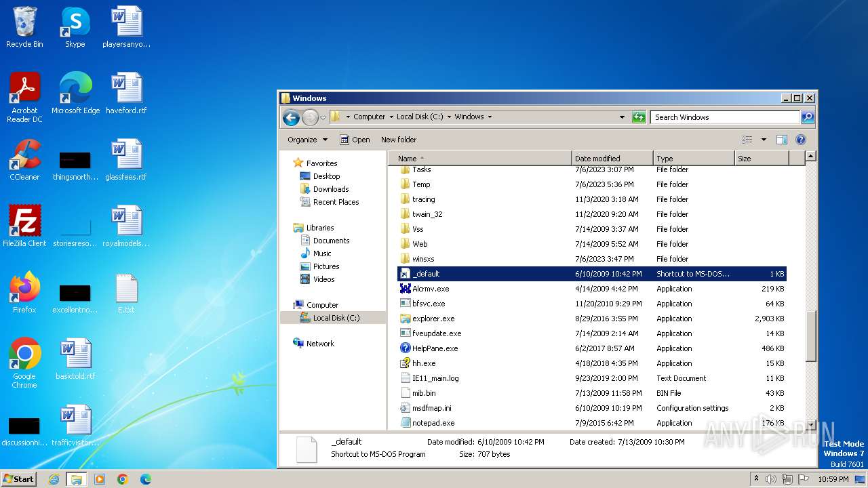The width and height of the screenshot is (868, 488).
Task: Click the taskbar clock 10:59 PM
Action: coord(833,479)
